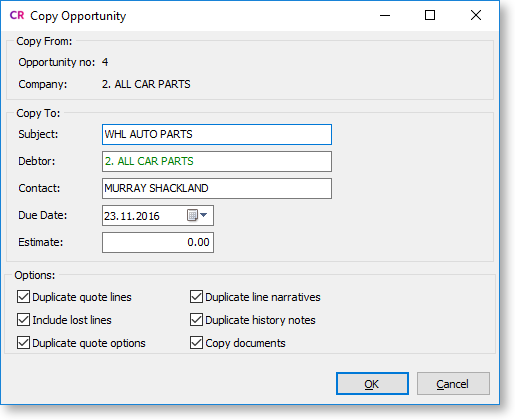The width and height of the screenshot is (515, 420).
Task: Click the CR application icon in title bar
Action: pos(17,15)
